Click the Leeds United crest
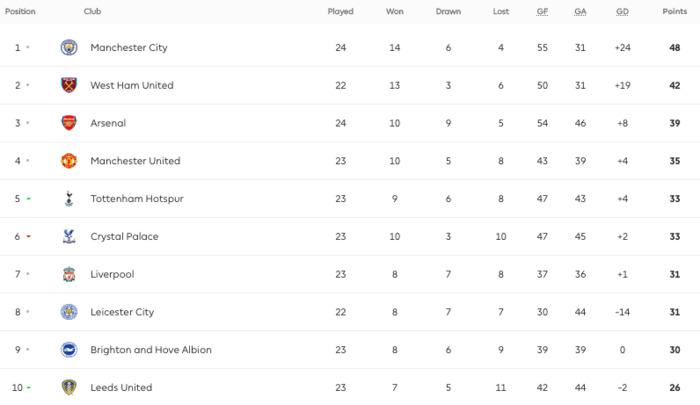 (x=69, y=387)
